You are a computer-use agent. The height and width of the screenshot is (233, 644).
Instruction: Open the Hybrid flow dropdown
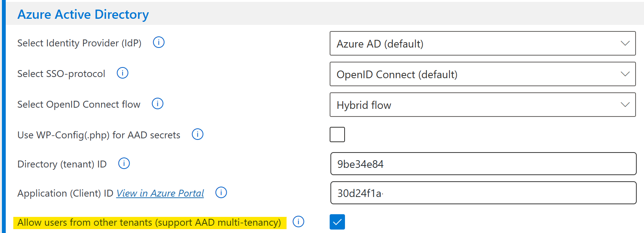(482, 105)
